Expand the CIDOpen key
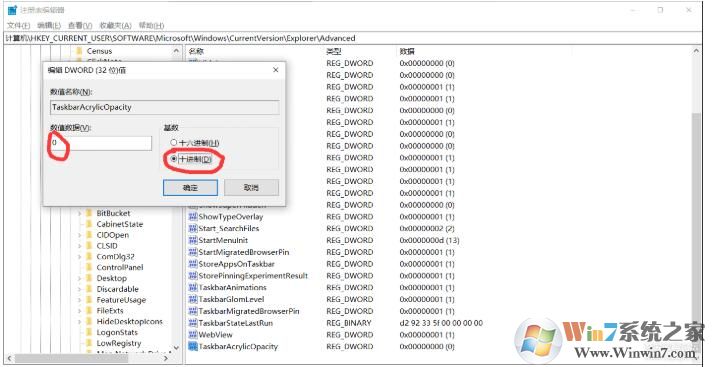 [x=80, y=235]
